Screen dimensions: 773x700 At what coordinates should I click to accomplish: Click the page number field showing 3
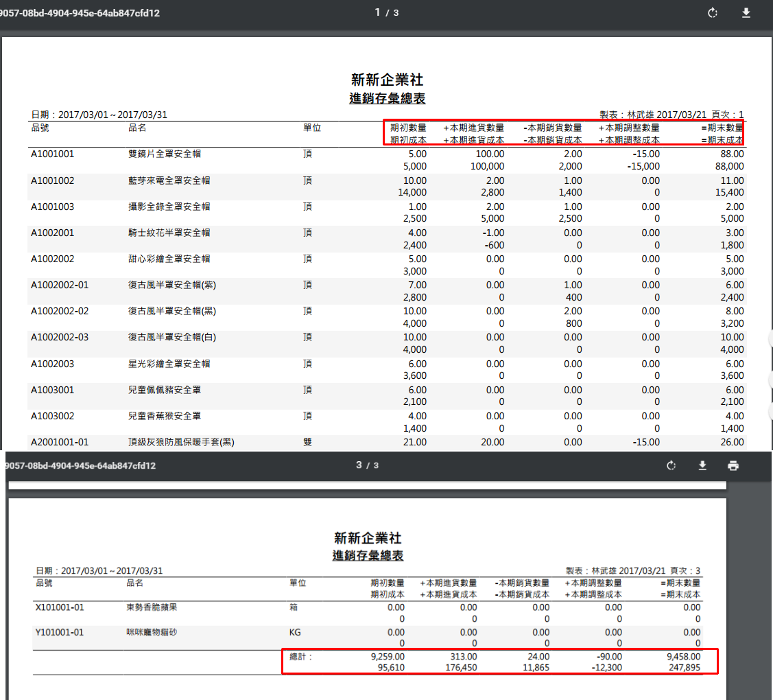pyautogui.click(x=359, y=465)
